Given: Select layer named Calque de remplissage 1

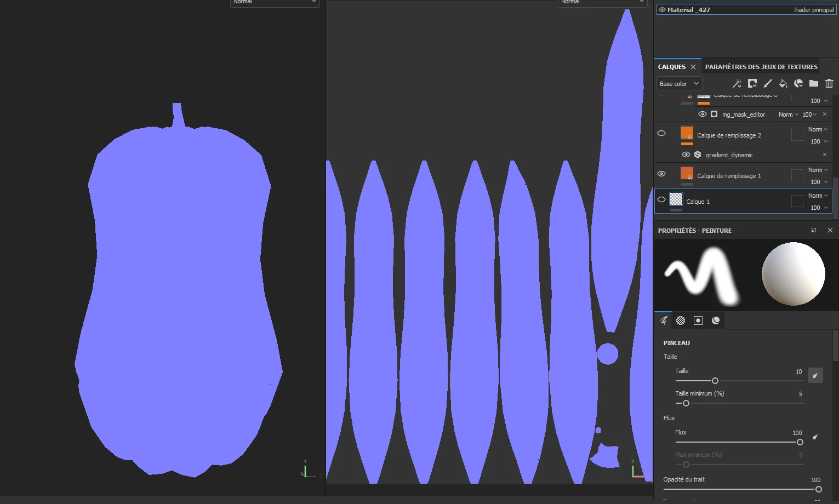Looking at the screenshot, I should (x=729, y=176).
